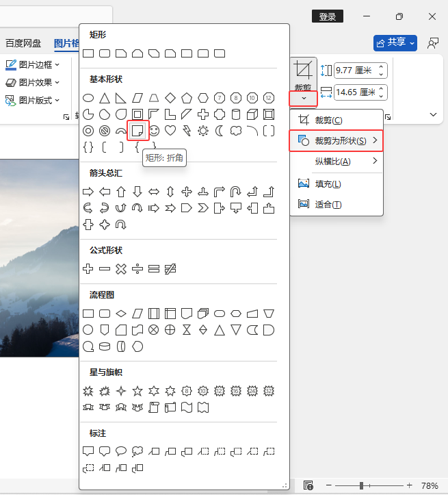Select the left-right double arrow
This screenshot has height=495, width=448.
point(154,192)
